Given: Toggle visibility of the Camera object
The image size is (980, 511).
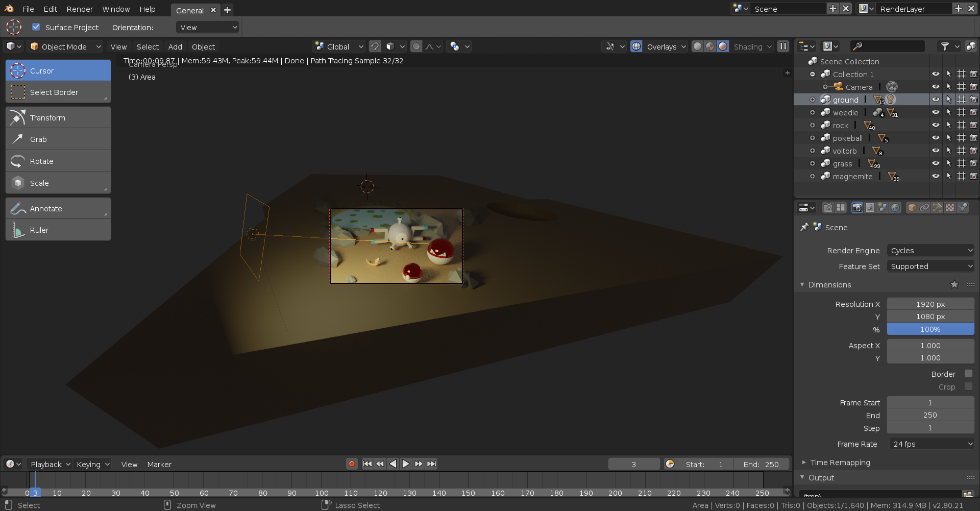Looking at the screenshot, I should pyautogui.click(x=936, y=87).
